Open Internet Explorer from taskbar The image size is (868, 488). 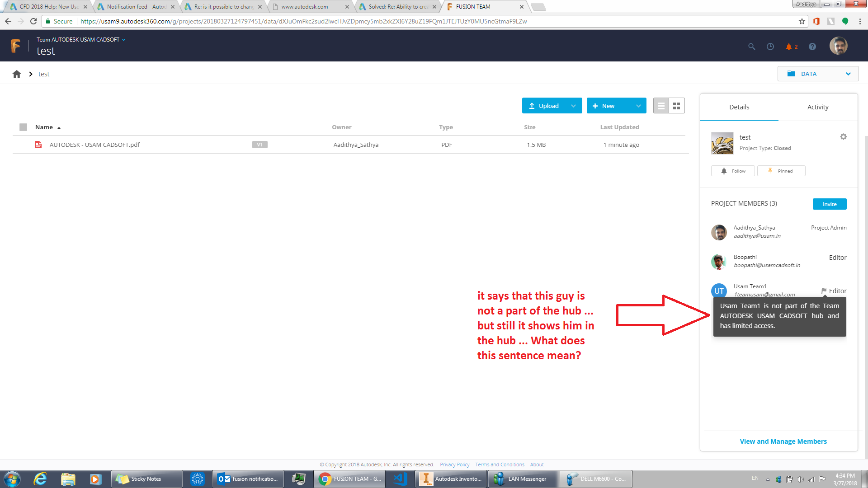tap(40, 479)
